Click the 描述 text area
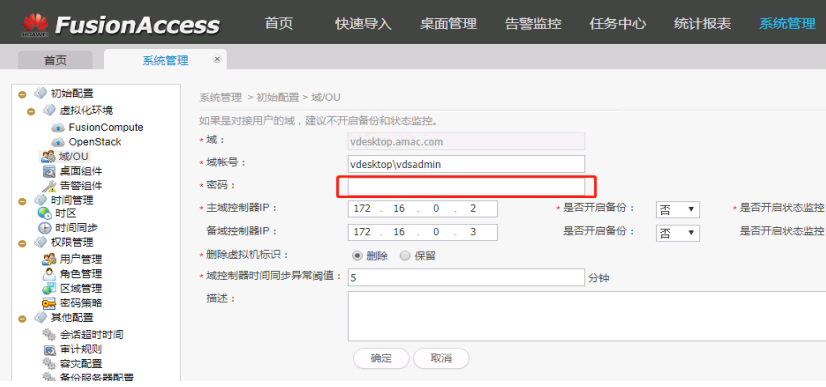 pos(587,316)
